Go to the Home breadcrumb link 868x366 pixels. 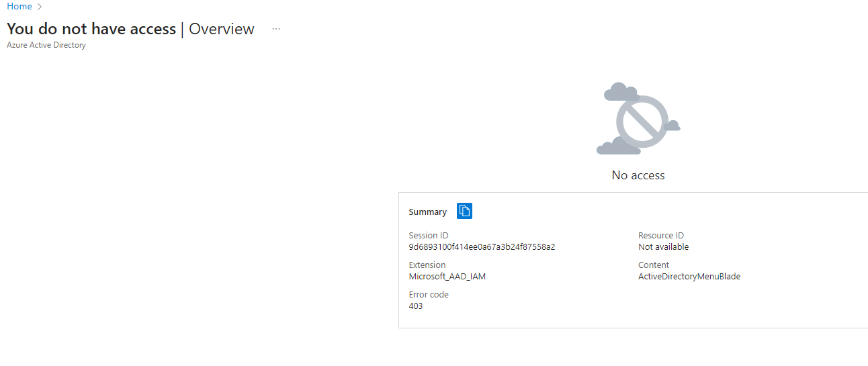19,6
